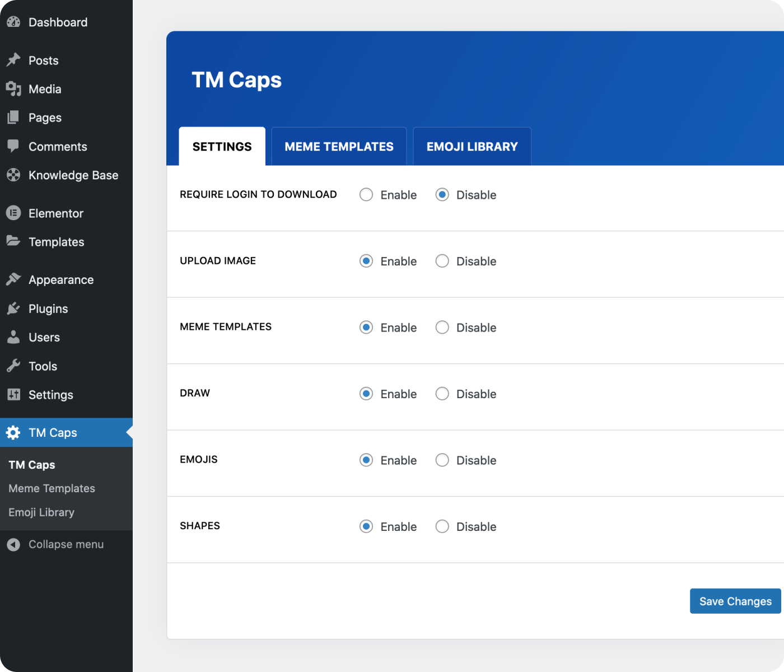Open Media via its camera icon
This screenshot has width=784, height=672.
tap(13, 89)
